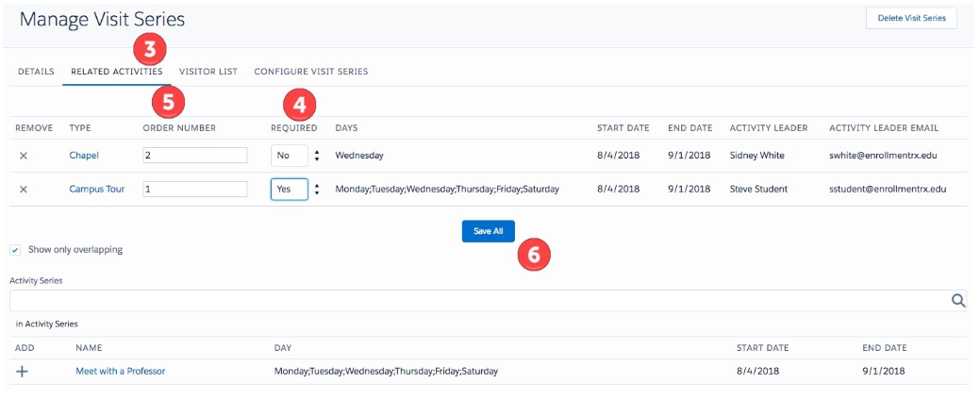The width and height of the screenshot is (980, 400).
Task: Click the red step 5 marker
Action: pos(168,102)
